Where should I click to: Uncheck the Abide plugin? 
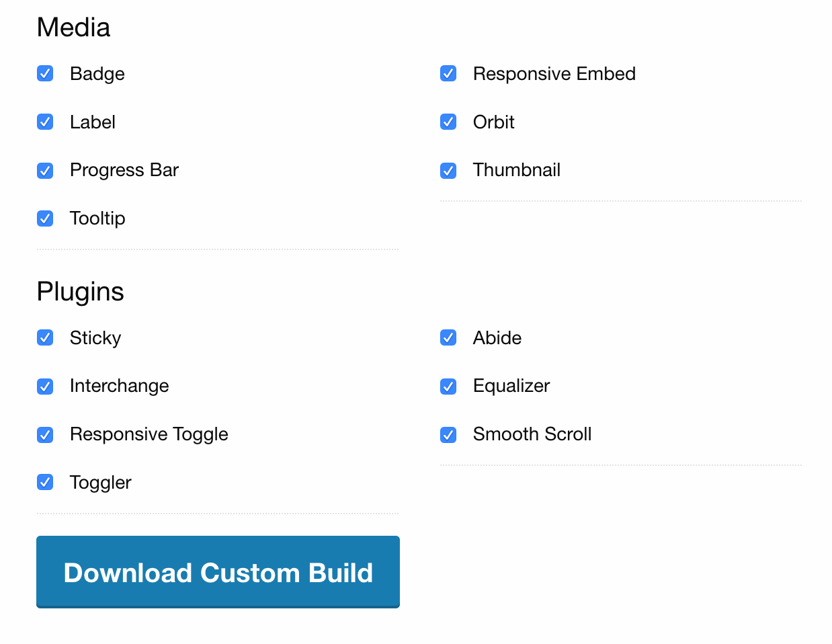coord(448,337)
